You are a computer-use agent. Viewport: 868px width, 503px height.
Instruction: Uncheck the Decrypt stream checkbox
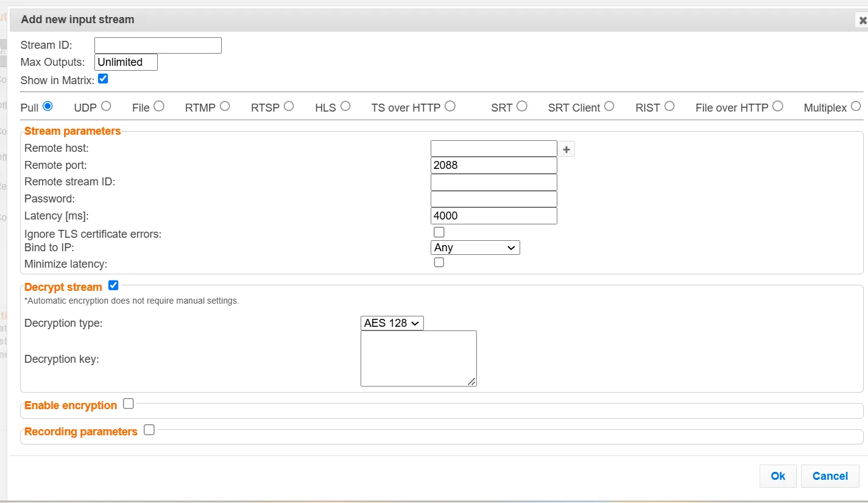click(x=113, y=285)
